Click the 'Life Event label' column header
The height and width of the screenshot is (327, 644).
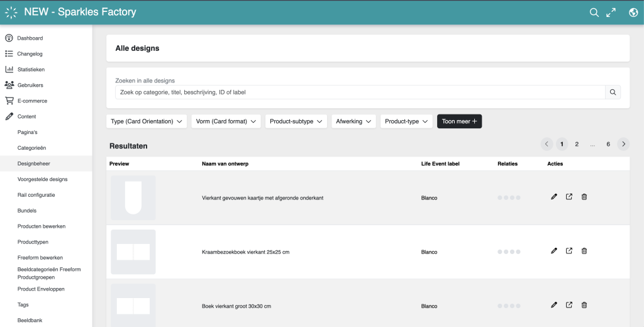tap(440, 163)
